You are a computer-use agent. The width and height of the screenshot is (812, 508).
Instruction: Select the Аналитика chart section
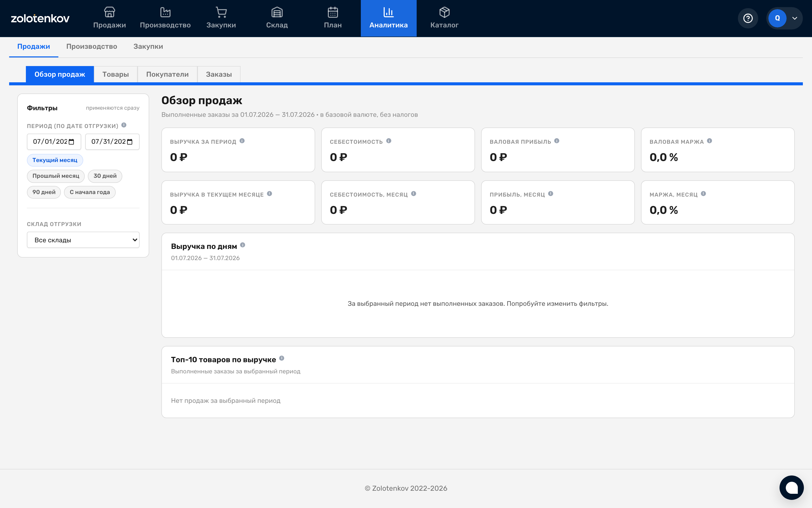[388, 18]
